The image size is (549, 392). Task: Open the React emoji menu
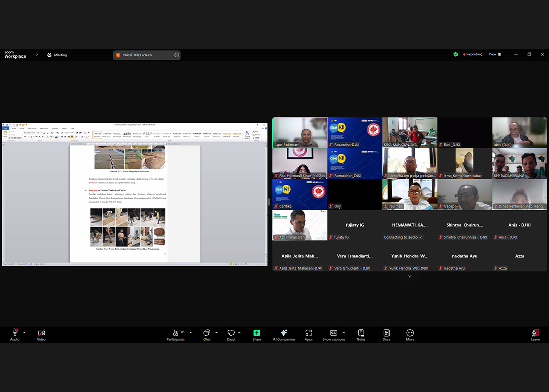pyautogui.click(x=231, y=335)
